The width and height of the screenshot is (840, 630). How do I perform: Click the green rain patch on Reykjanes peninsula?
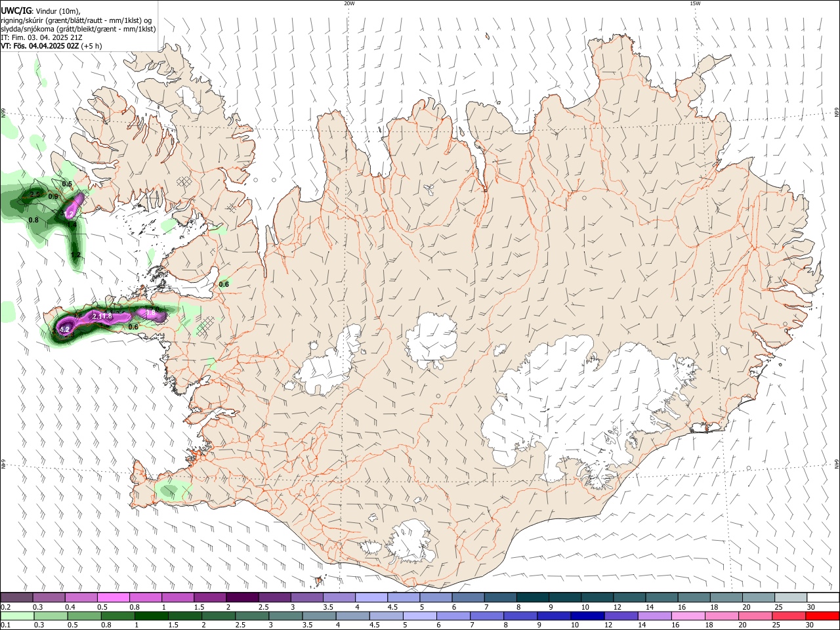coord(172,490)
